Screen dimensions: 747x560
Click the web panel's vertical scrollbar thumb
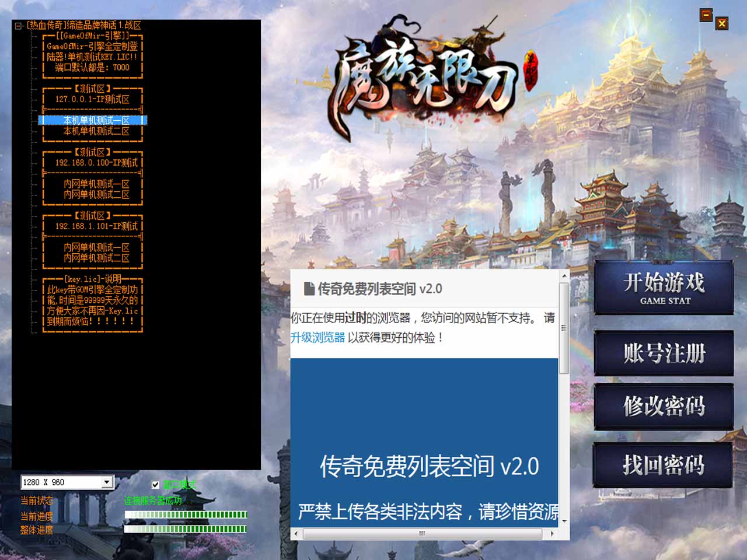coord(564,328)
